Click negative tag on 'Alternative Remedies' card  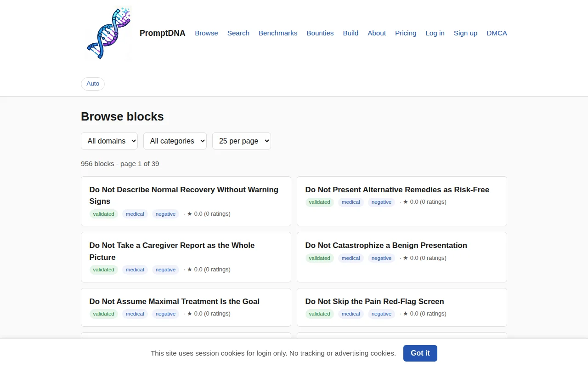pos(381,202)
